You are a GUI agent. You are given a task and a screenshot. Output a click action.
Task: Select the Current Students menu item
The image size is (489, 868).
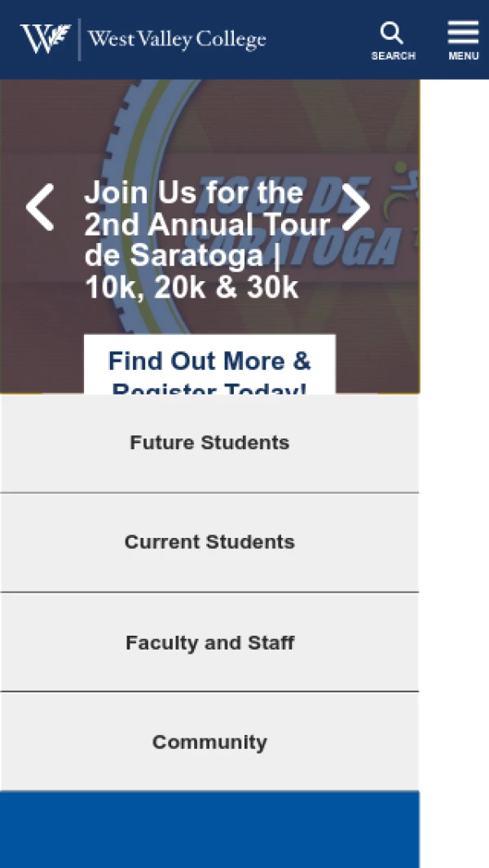coord(209,542)
